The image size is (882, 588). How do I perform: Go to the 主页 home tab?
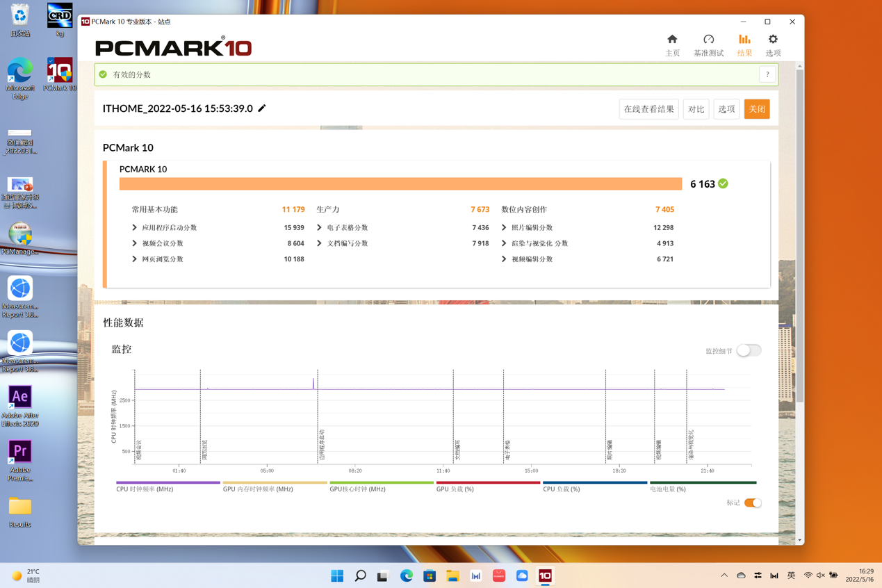point(672,45)
